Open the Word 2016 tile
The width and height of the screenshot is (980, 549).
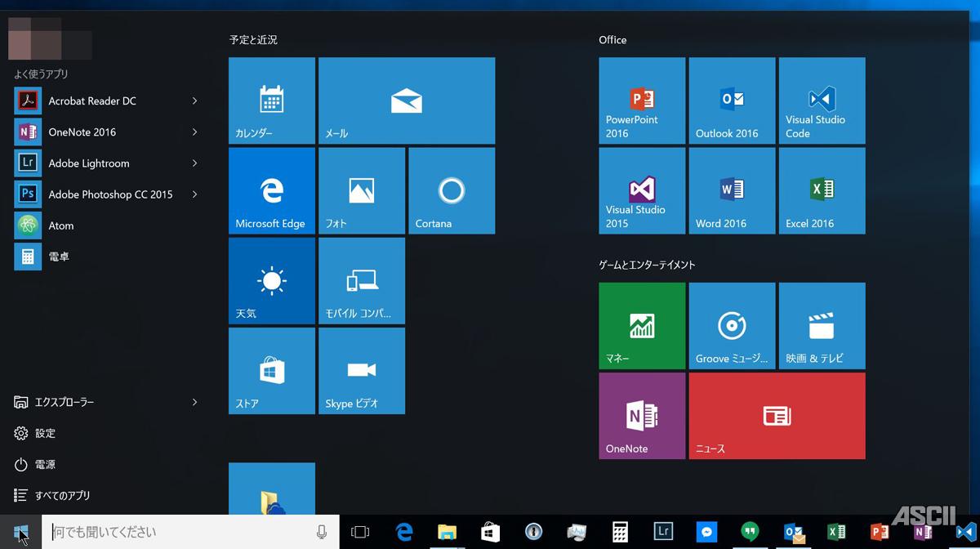tap(732, 190)
